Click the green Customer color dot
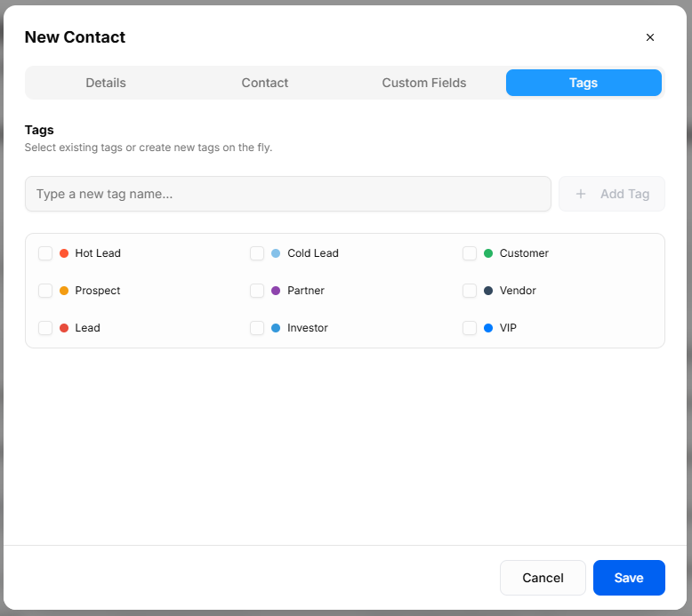Screen dimensions: 692x616 tap(488, 253)
